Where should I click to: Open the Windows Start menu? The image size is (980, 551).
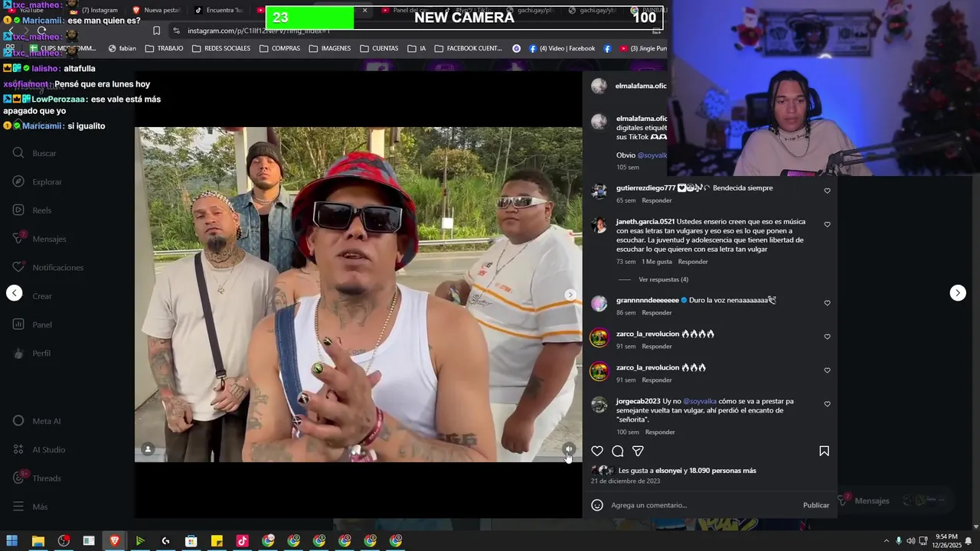click(x=11, y=540)
